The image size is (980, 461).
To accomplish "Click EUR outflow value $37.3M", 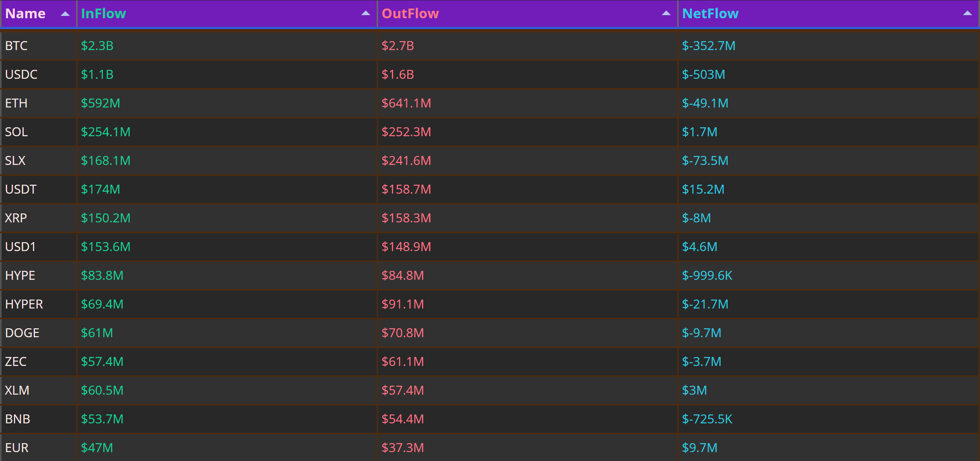I will (x=403, y=448).
